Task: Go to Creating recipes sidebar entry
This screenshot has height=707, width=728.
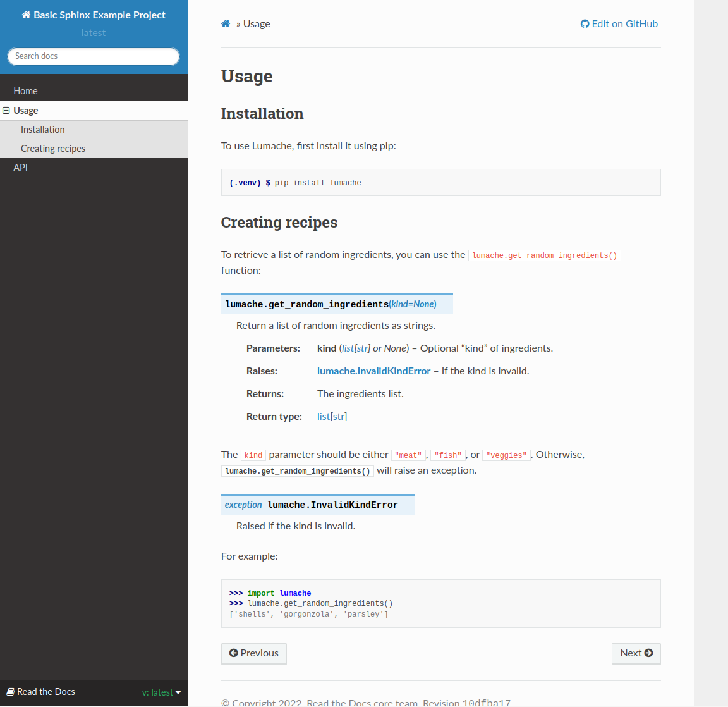Action: 94,149
